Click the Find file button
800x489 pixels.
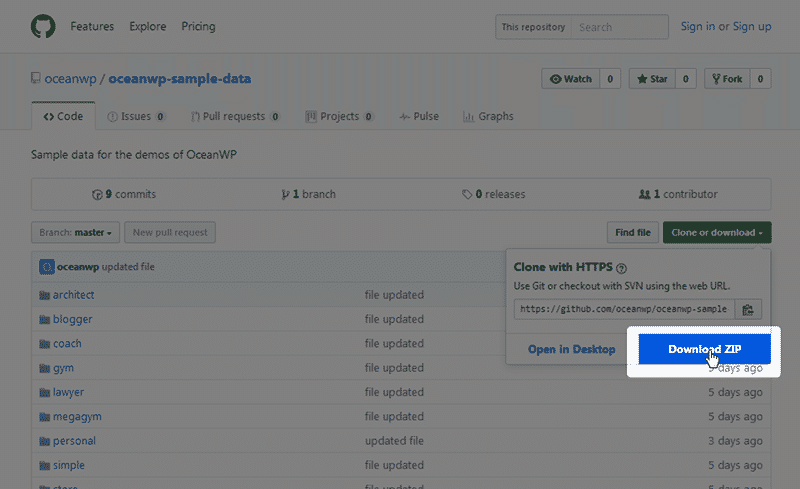(x=633, y=232)
